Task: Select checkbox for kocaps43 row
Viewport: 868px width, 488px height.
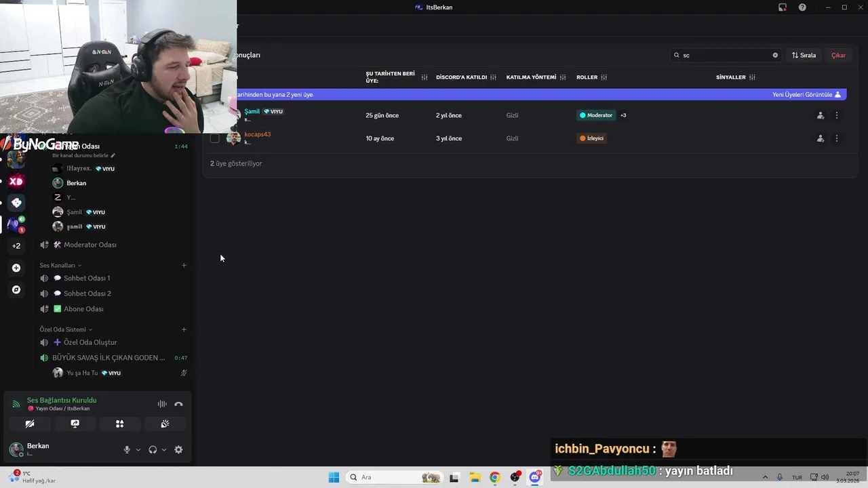Action: 214,138
